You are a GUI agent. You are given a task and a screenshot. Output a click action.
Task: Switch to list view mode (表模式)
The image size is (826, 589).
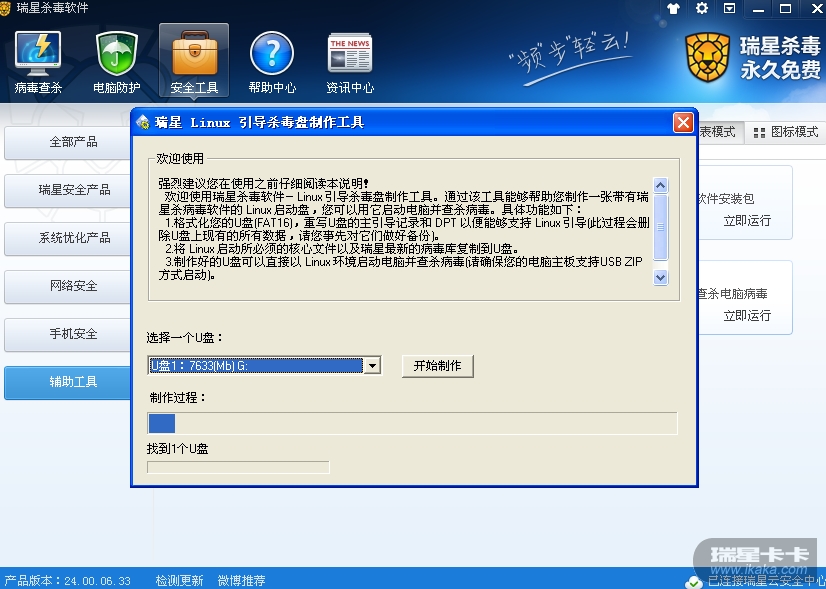[x=721, y=132]
